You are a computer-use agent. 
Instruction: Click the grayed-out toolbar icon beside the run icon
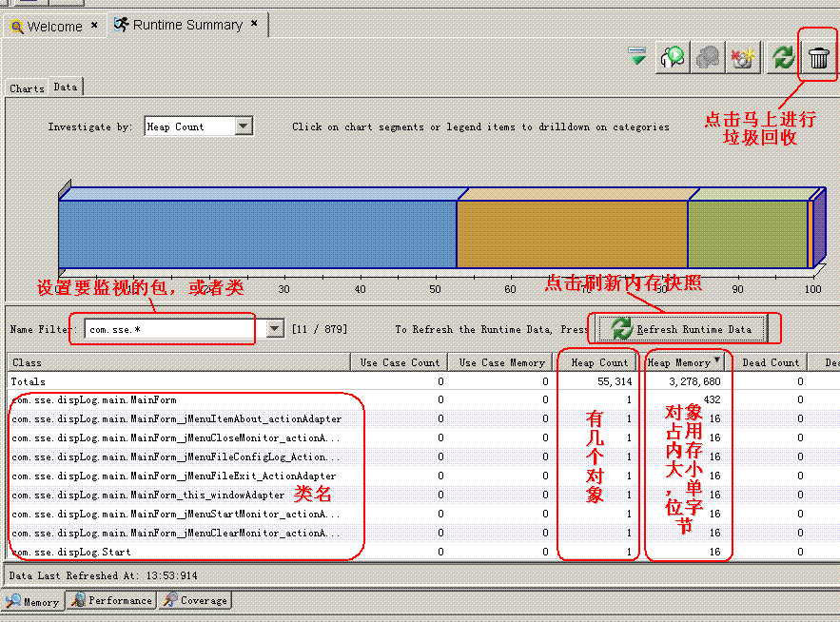707,58
